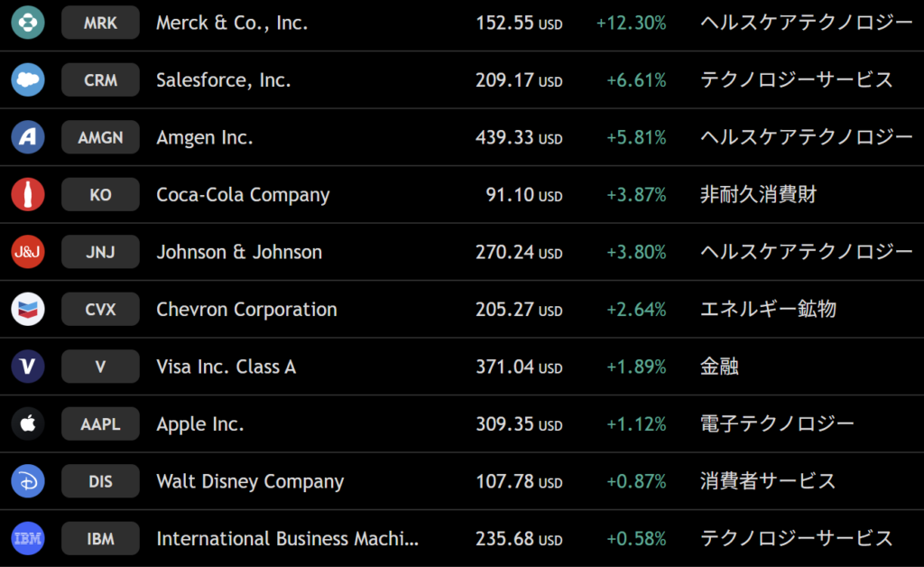
Task: Select the AAPL ticker badge
Action: click(x=100, y=423)
